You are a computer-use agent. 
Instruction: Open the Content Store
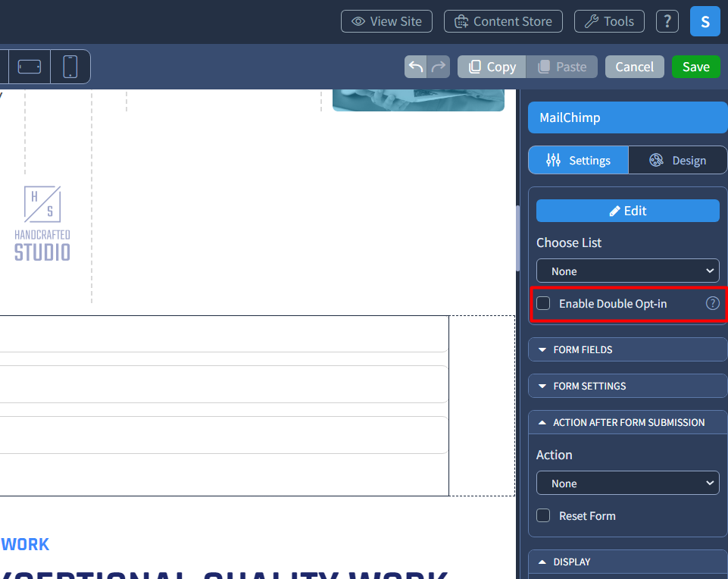pyautogui.click(x=503, y=21)
